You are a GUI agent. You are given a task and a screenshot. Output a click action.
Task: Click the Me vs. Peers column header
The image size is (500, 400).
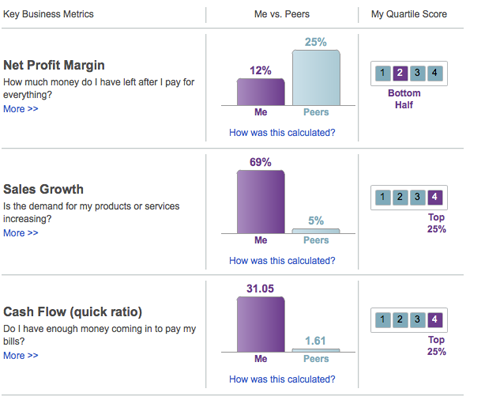(x=282, y=14)
